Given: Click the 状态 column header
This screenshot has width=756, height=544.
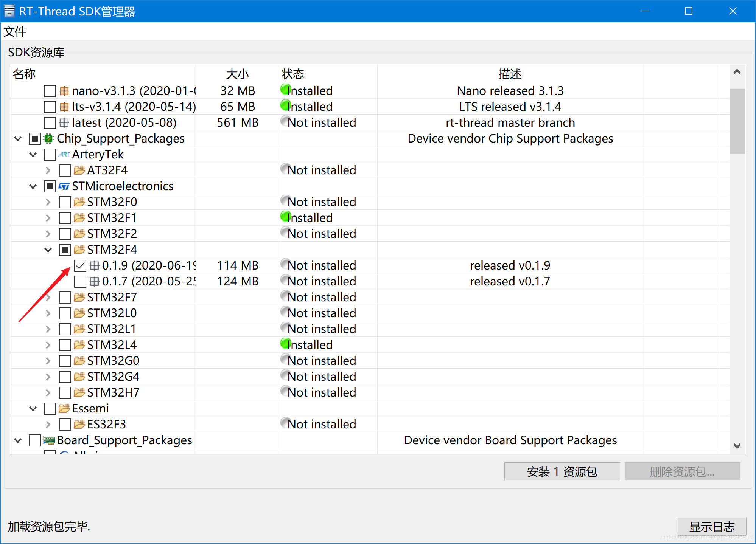Looking at the screenshot, I should coord(292,74).
